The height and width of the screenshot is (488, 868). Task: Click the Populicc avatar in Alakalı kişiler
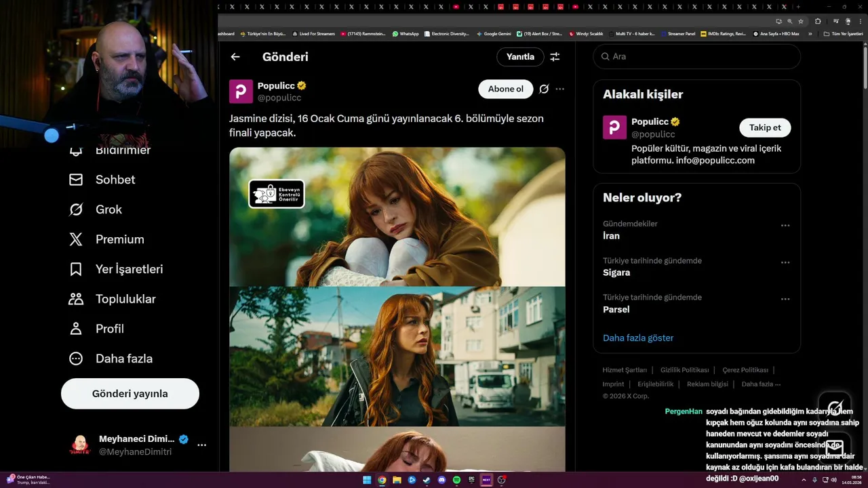click(614, 127)
